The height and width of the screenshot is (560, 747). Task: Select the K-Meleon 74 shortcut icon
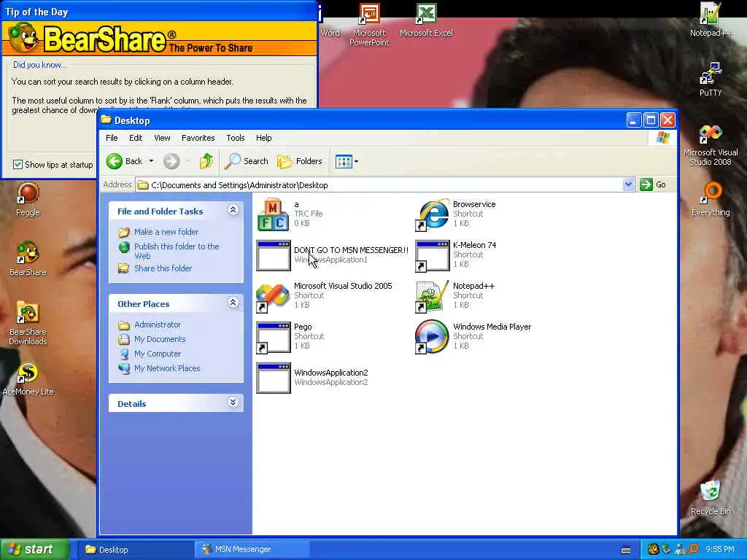coord(432,256)
